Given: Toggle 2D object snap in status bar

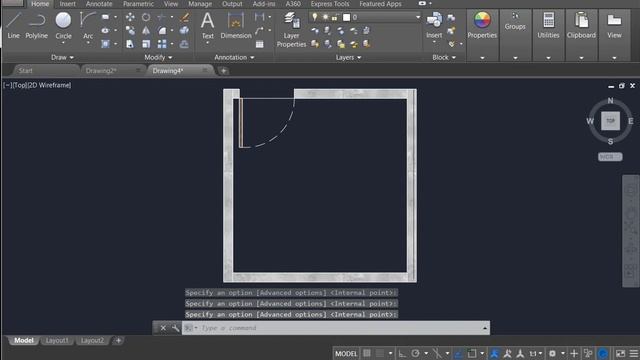Looking at the screenshot, I should click(472, 353).
